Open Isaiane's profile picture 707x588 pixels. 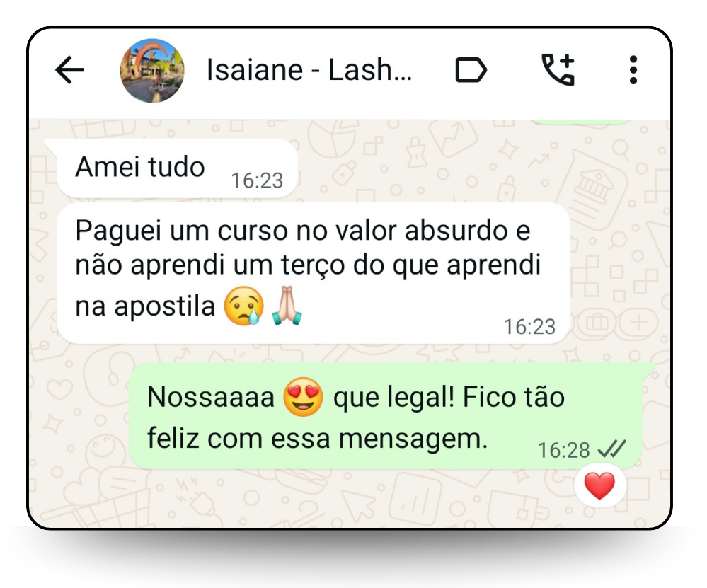(152, 71)
